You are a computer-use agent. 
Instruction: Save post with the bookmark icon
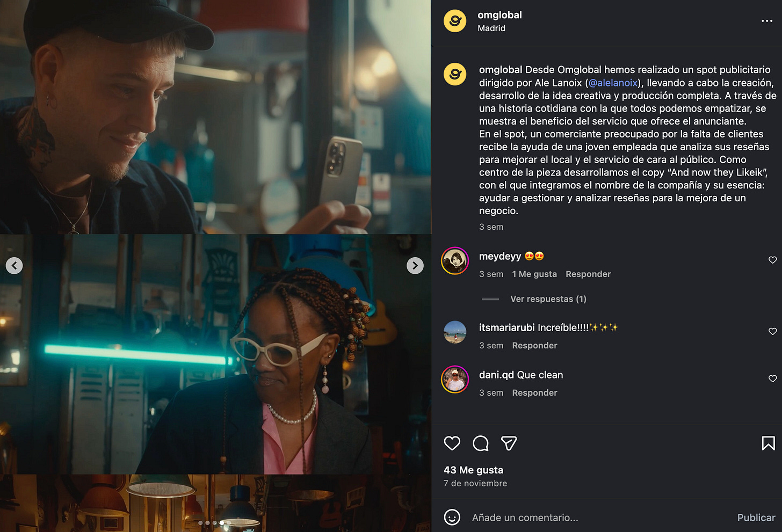[769, 443]
